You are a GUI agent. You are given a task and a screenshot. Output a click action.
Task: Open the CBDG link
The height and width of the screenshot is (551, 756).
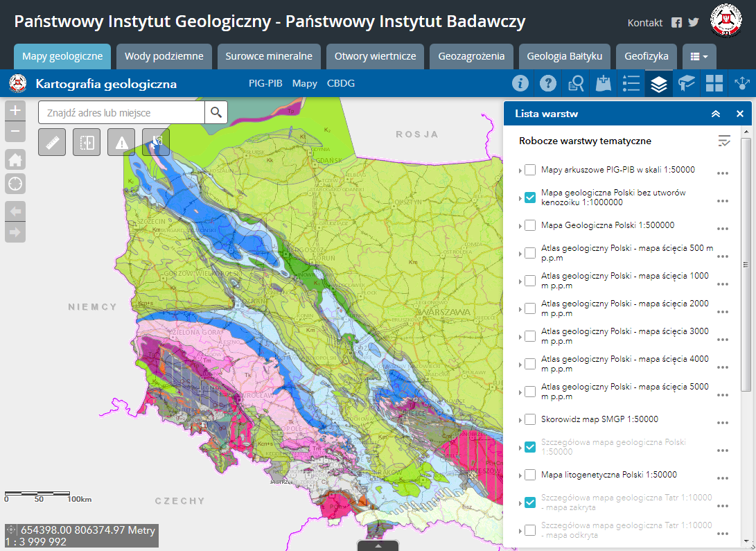pyautogui.click(x=341, y=83)
